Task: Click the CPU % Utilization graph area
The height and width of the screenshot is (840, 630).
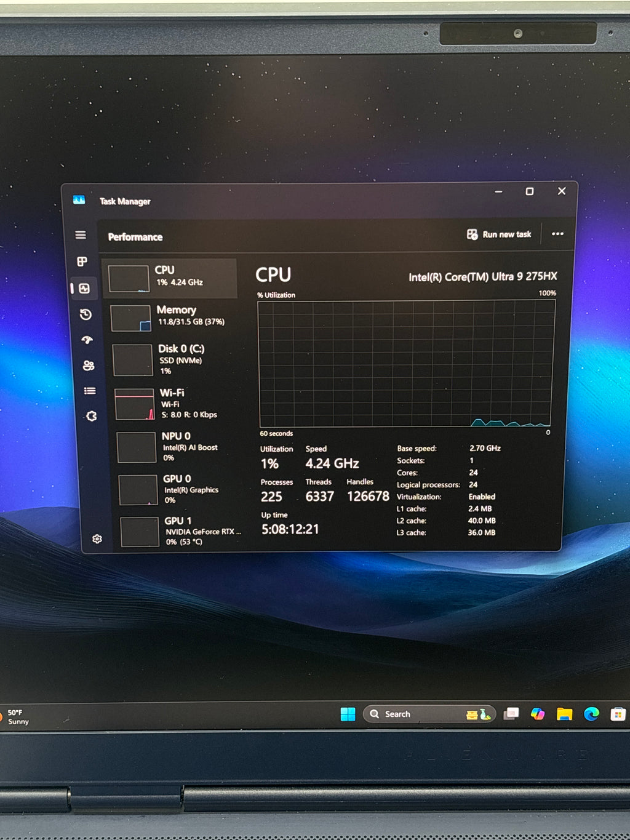Action: [406, 363]
